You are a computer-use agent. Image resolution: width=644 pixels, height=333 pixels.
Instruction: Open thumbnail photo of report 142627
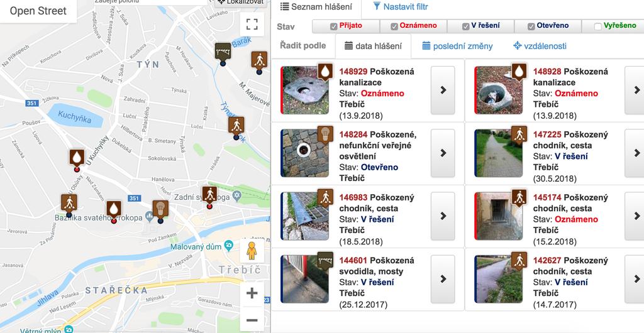(x=499, y=279)
